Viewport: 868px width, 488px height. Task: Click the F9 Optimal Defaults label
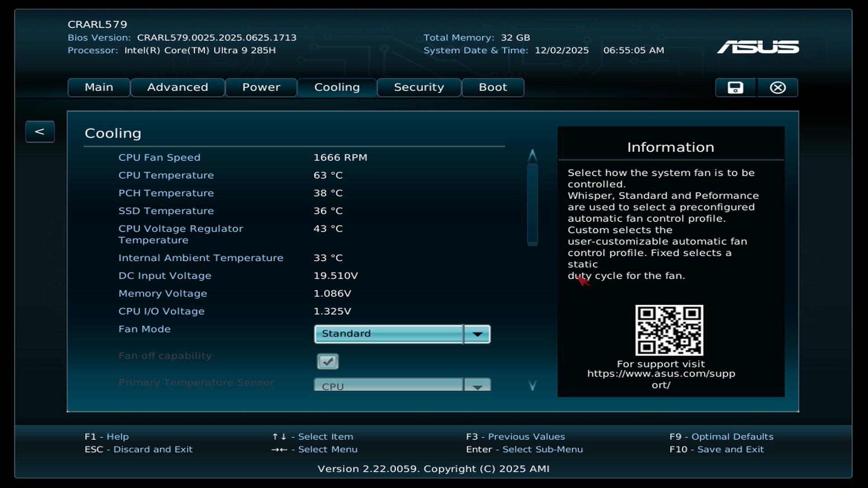pyautogui.click(x=722, y=437)
